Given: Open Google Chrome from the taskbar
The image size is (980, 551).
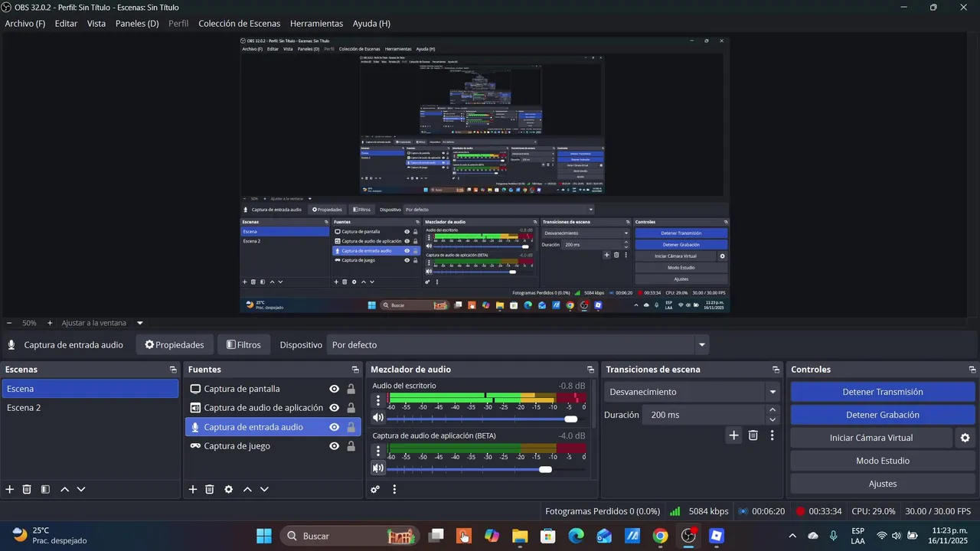Looking at the screenshot, I should [660, 536].
